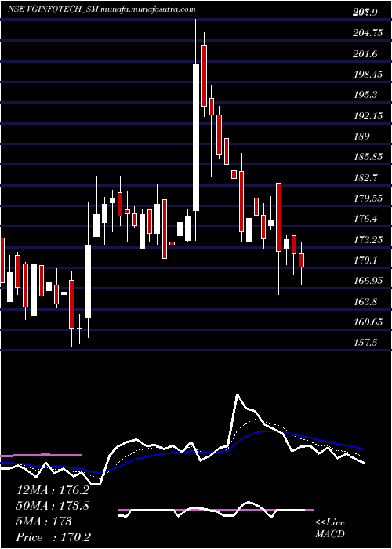This screenshot has height=549, width=392.
Task: Click the 201.6 price axis label
Action: point(365,54)
